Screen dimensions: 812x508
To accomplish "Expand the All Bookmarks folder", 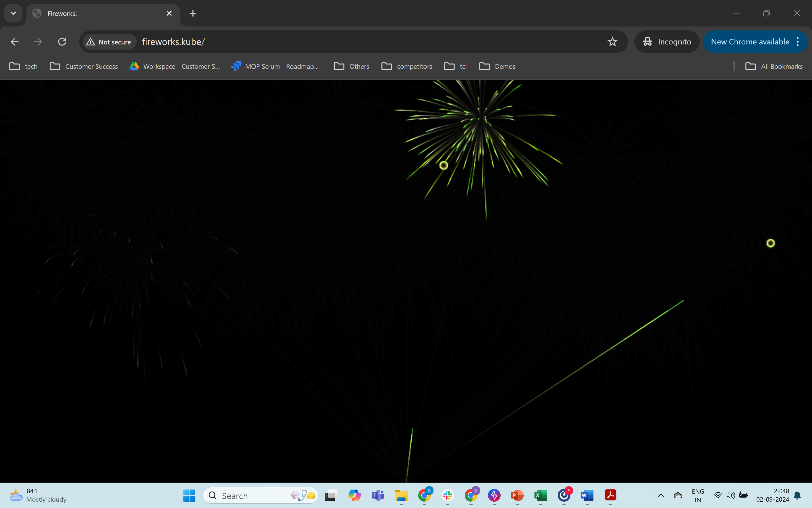I will coord(774,66).
